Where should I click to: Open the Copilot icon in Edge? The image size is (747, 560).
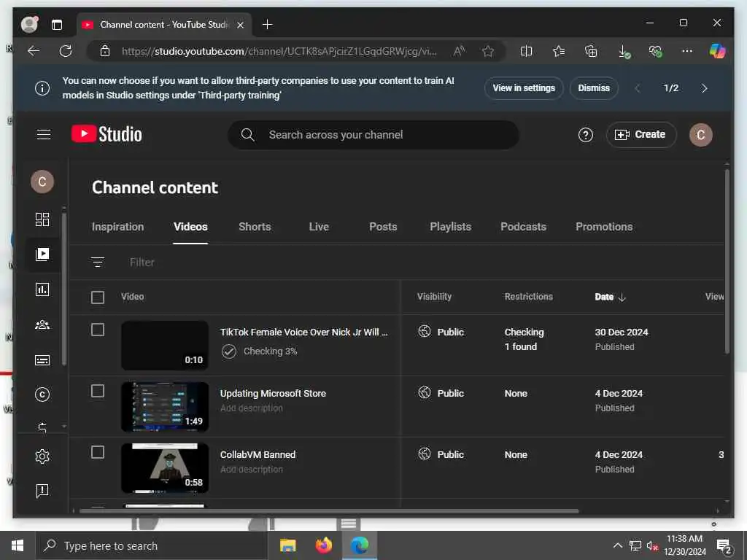click(x=718, y=51)
